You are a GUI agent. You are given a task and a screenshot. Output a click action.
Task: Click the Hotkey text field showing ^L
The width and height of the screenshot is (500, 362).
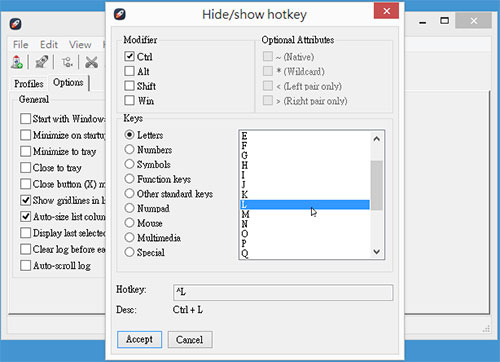[283, 292]
